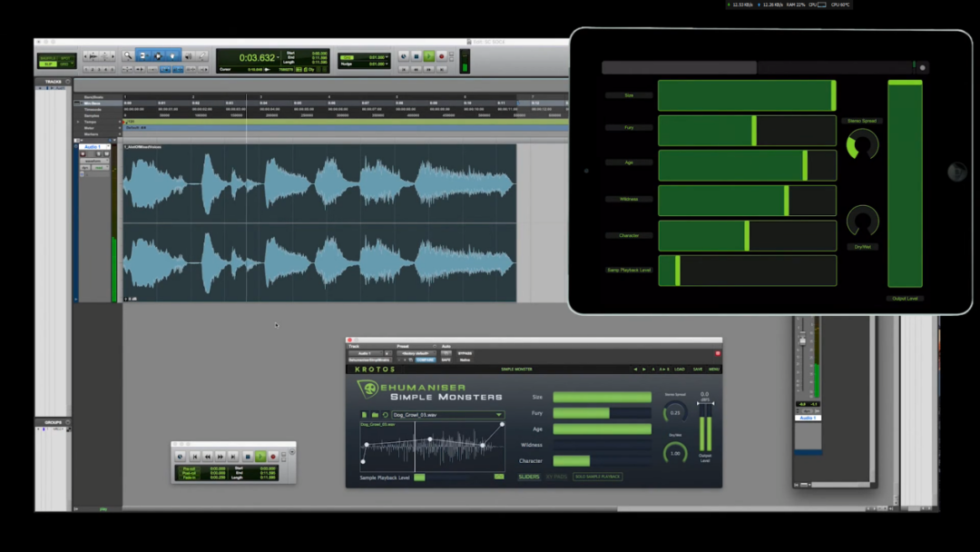Click the A to B copy button
This screenshot has width=980, height=552.
(663, 369)
